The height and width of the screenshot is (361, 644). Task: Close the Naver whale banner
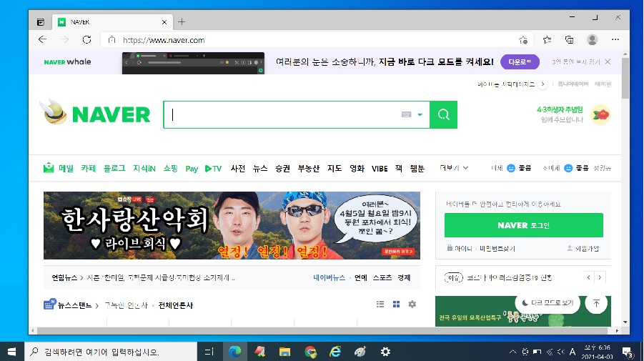pyautogui.click(x=608, y=61)
